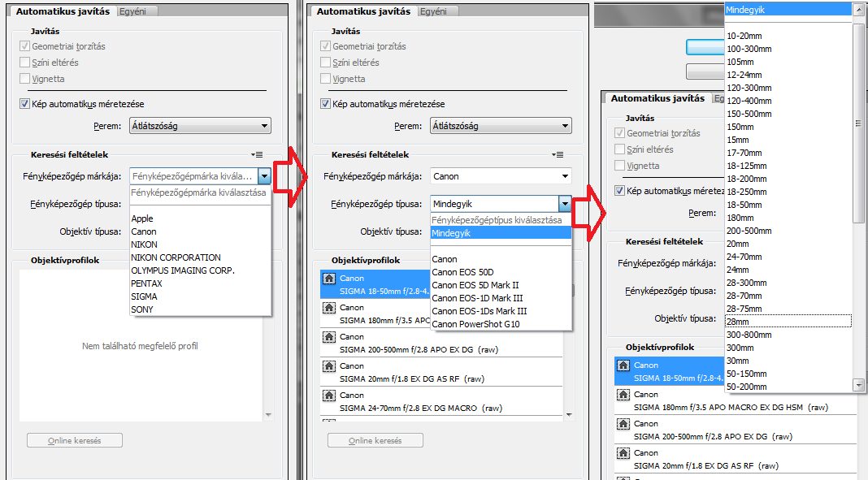
Task: Select Automatikus javítás tab in right panel
Action: tap(658, 98)
